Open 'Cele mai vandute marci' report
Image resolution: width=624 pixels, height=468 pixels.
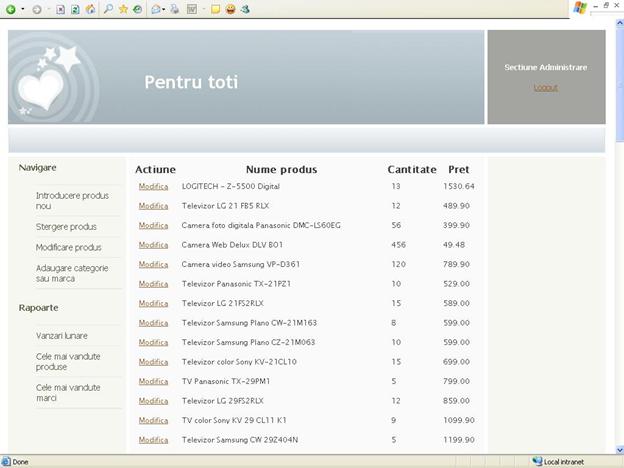click(68, 393)
